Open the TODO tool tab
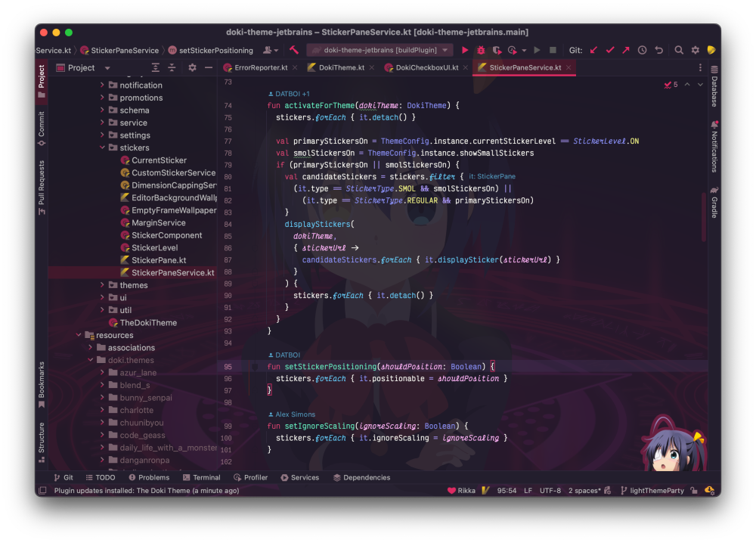Image resolution: width=756 pixels, height=543 pixels. (x=101, y=477)
